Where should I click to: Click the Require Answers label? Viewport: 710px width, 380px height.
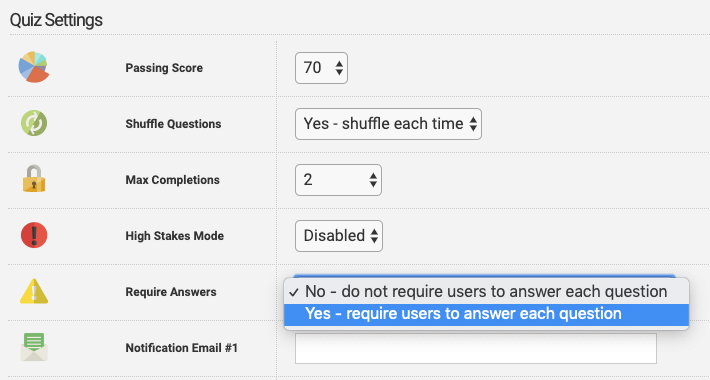pyautogui.click(x=171, y=292)
